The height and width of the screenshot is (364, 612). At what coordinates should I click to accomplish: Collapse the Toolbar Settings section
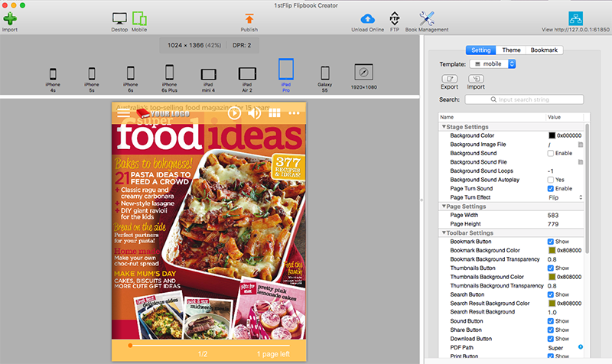tap(444, 233)
